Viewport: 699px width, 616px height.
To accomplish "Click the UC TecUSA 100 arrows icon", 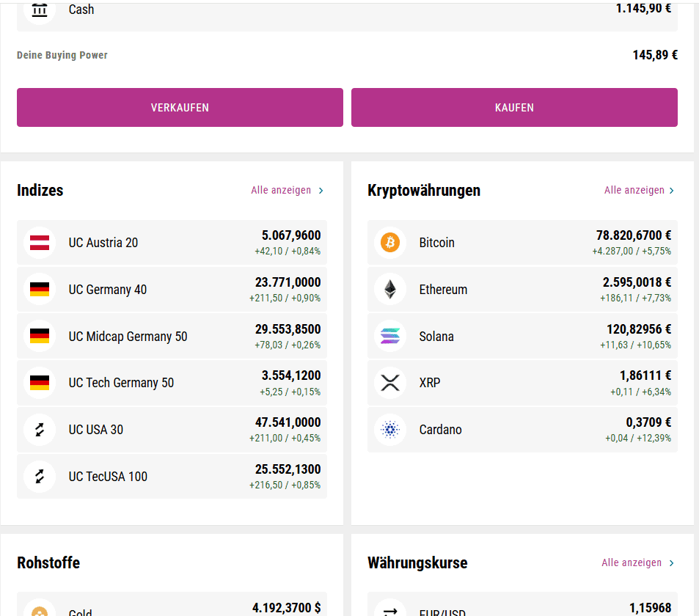I will point(40,477).
